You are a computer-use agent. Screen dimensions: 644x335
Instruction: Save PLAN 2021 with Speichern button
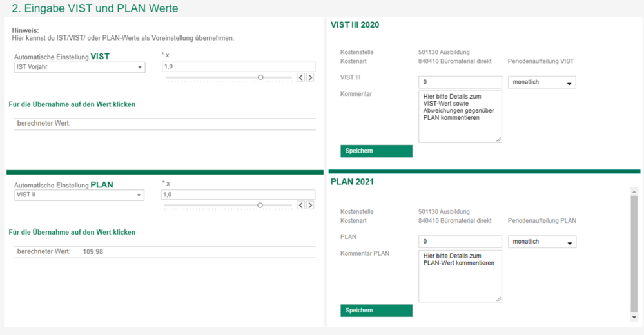tap(376, 311)
